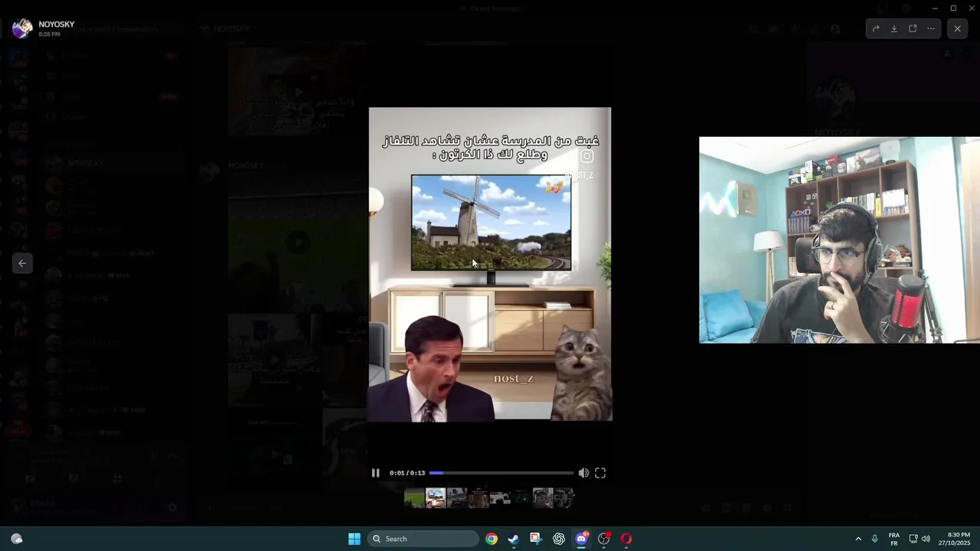Close the media viewer overlay
980x551 pixels.
coord(957,28)
